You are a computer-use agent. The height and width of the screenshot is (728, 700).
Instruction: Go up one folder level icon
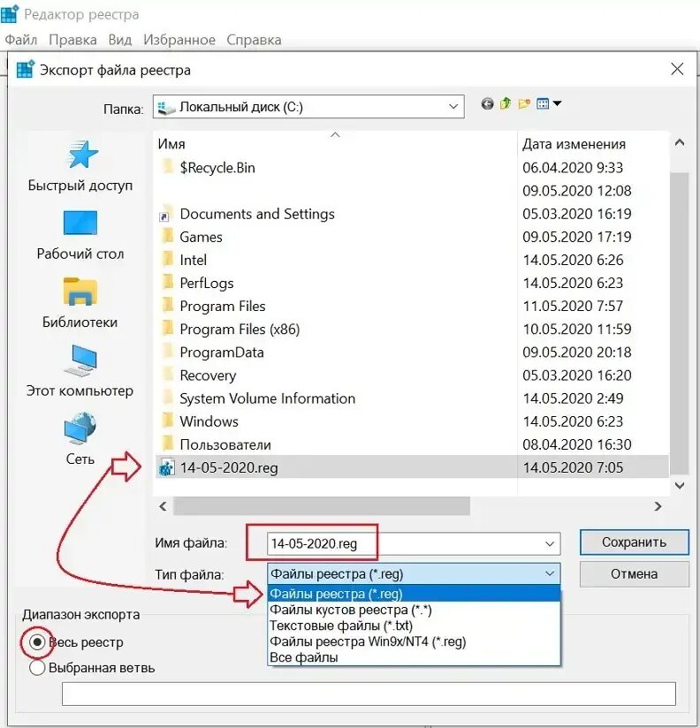tap(506, 103)
